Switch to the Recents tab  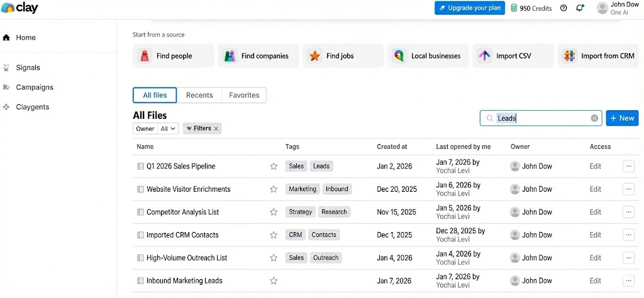point(199,95)
